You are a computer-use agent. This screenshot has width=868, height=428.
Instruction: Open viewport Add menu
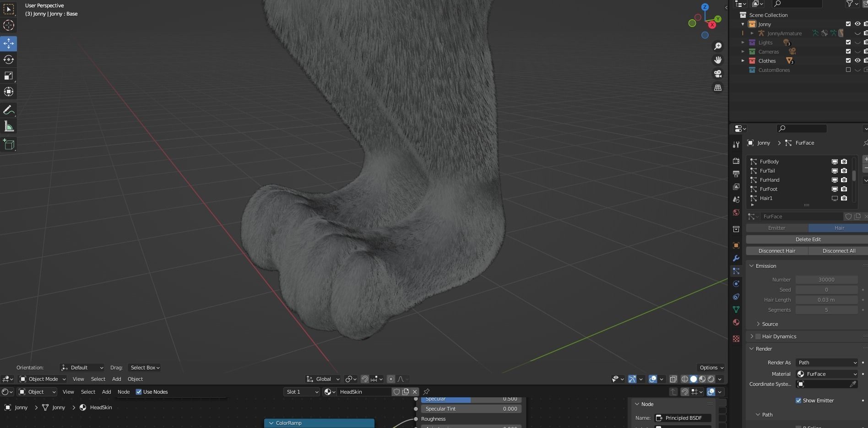tap(117, 379)
